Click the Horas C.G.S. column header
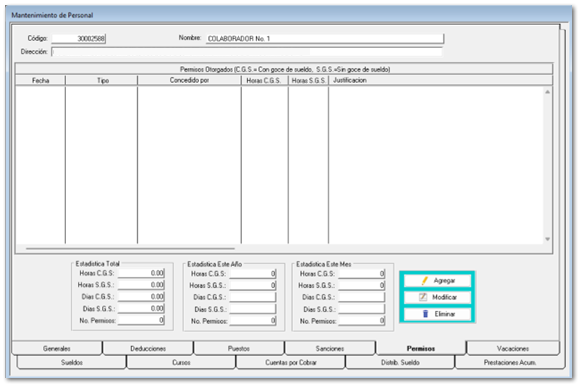 [265, 80]
